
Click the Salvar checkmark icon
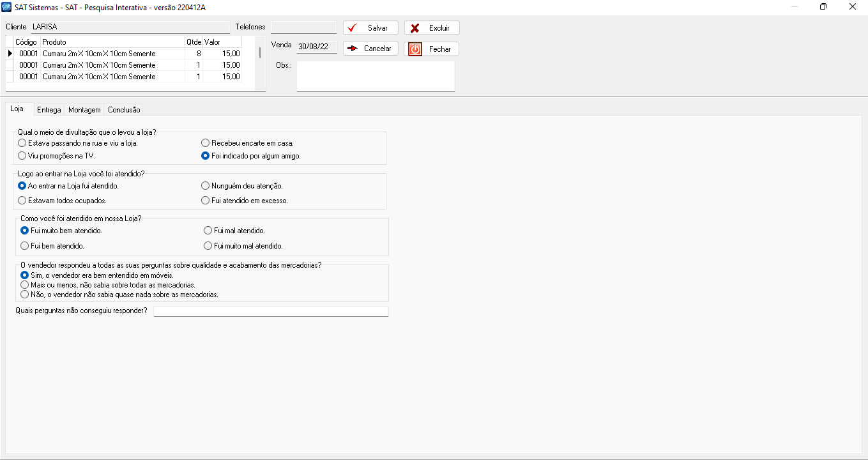click(352, 28)
